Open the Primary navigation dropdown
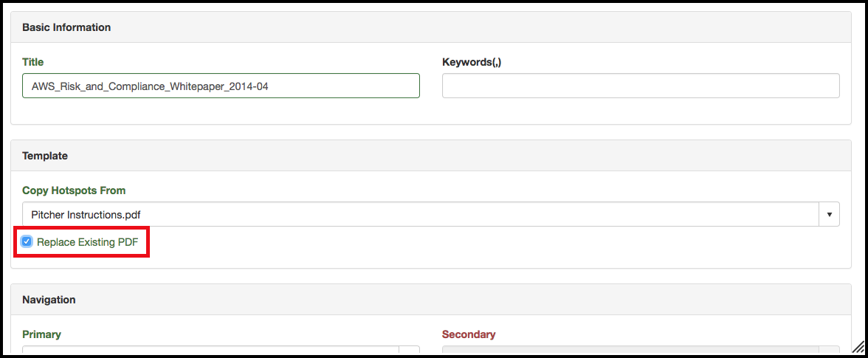The height and width of the screenshot is (358, 868). coord(210,351)
